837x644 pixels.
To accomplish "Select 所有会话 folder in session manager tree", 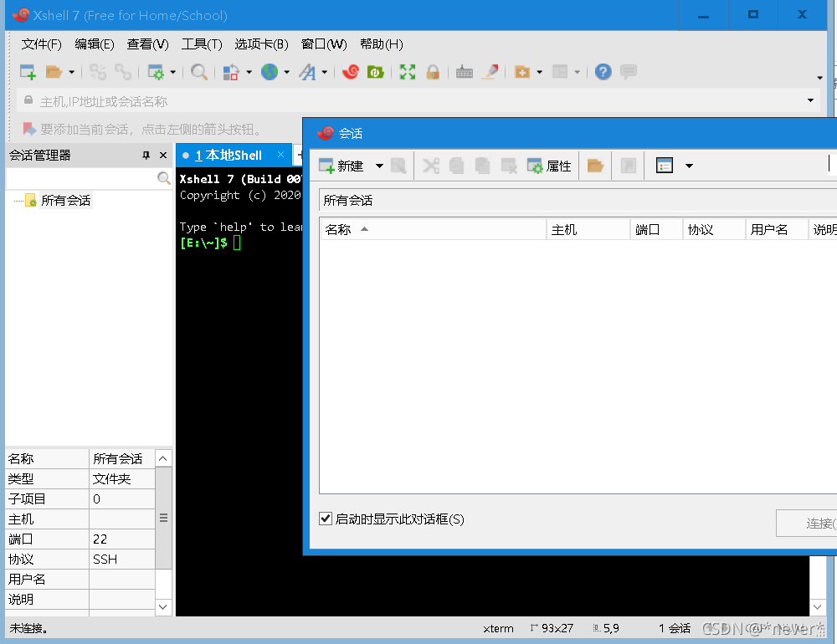I will 65,201.
